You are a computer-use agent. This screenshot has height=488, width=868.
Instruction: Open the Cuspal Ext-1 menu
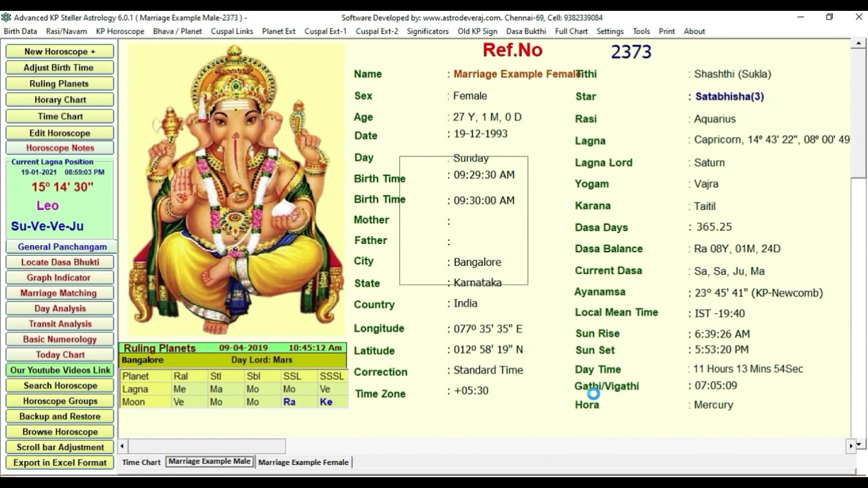(x=325, y=31)
